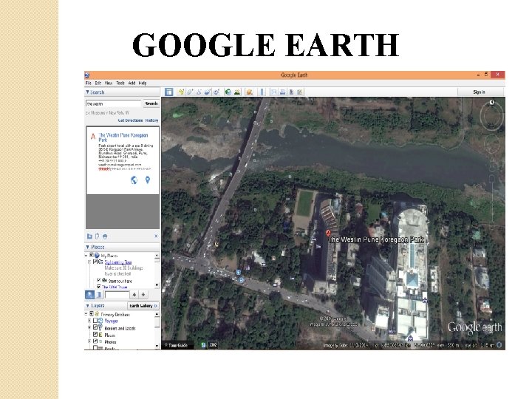
Task: Open the Add menu
Action: click(x=132, y=83)
